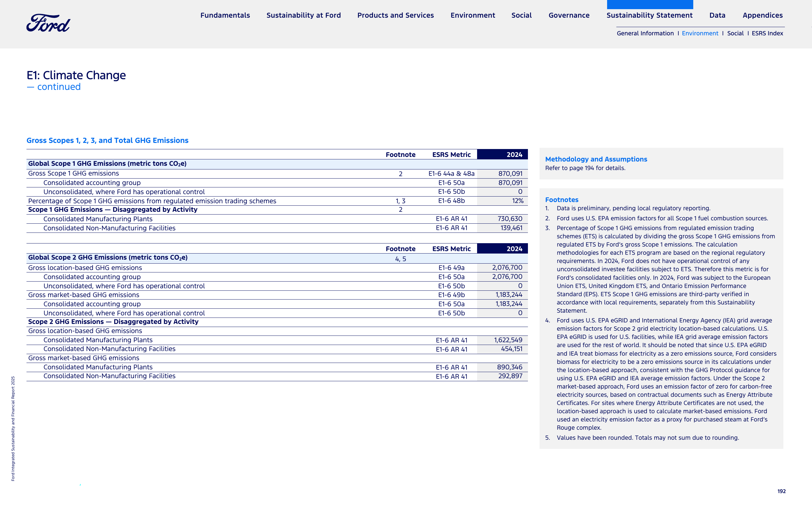Image resolution: width=812 pixels, height=508 pixels.
Task: Select 'Scope 2 GHG Emissions — Disaggregated by Activity'
Action: (114, 322)
